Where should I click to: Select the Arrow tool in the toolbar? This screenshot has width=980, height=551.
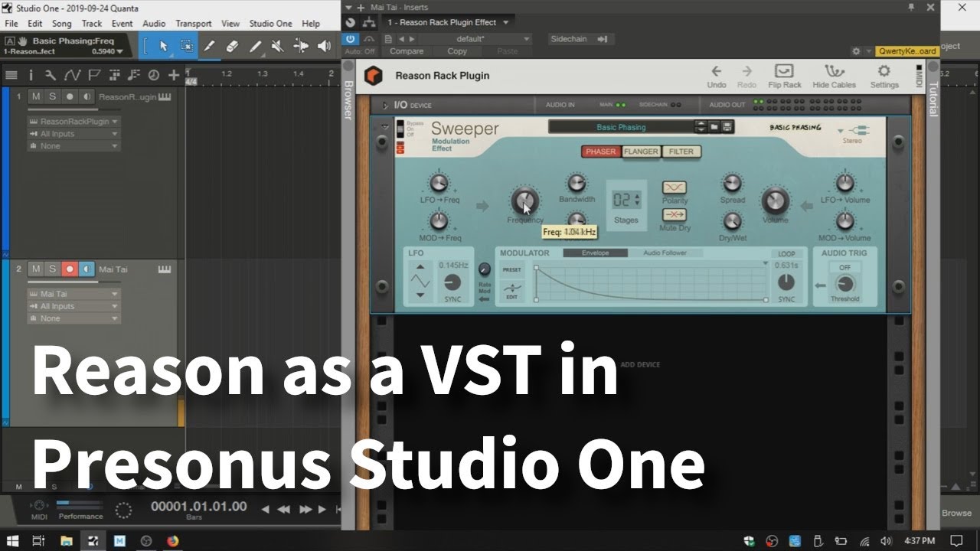(x=163, y=46)
